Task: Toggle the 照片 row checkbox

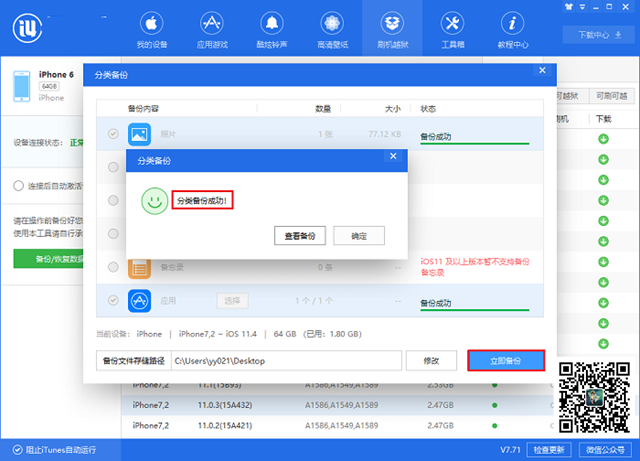Action: 113,134
